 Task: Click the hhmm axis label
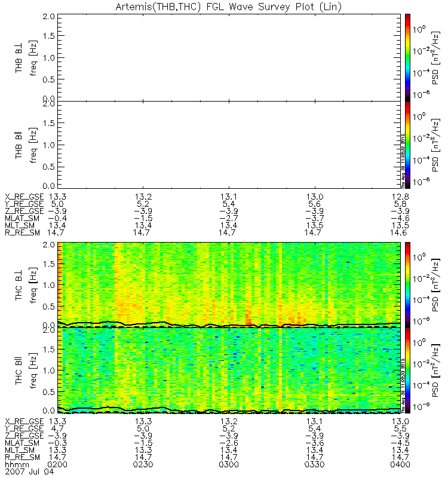click(x=17, y=464)
